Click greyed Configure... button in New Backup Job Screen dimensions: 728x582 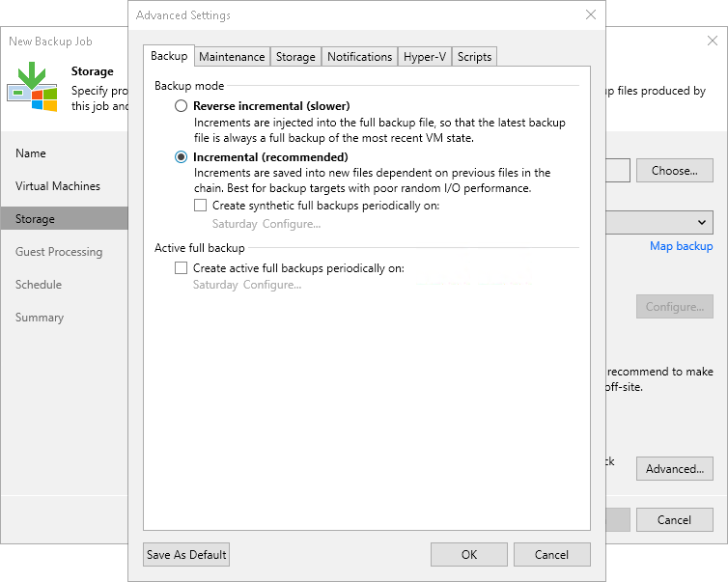tap(674, 306)
